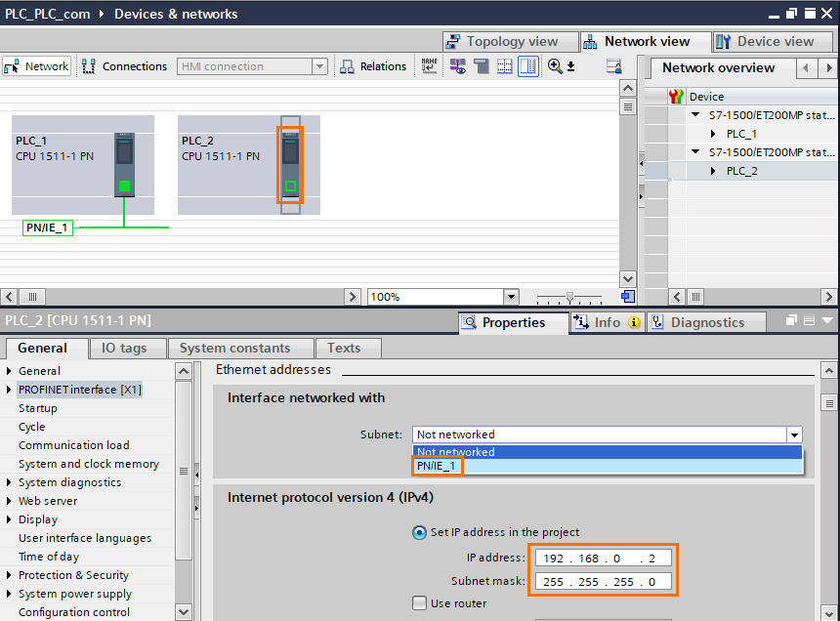Open the Properties tab

[513, 322]
